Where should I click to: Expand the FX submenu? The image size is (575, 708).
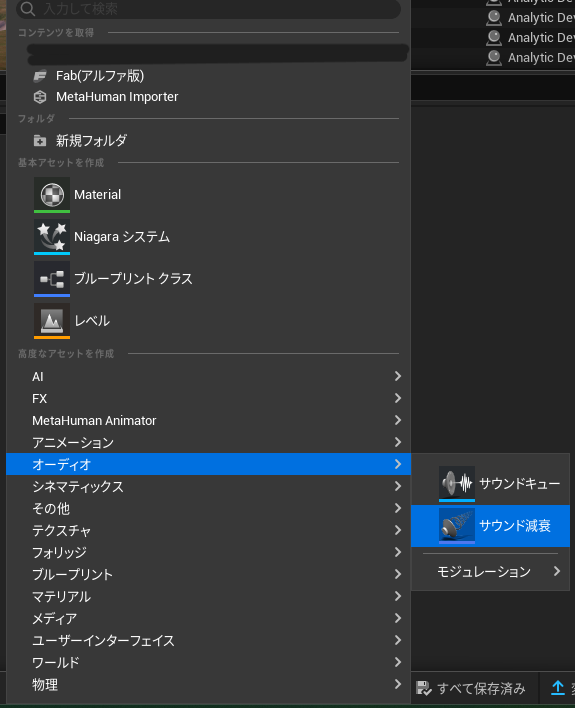point(208,398)
